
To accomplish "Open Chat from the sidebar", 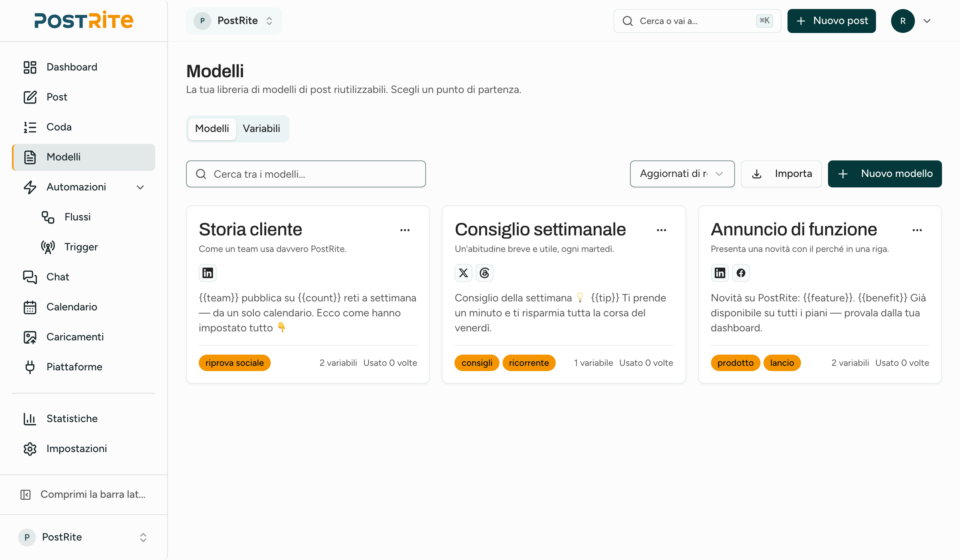I will point(83,277).
